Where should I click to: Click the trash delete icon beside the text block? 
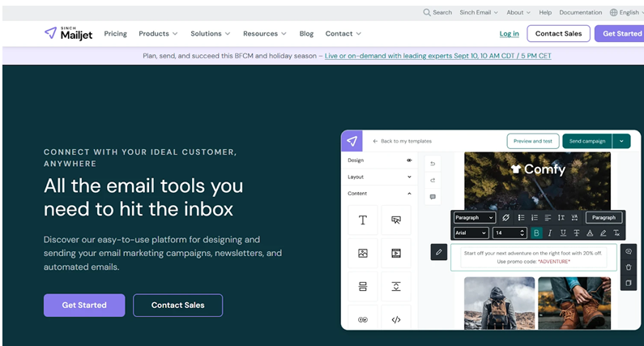tap(629, 267)
